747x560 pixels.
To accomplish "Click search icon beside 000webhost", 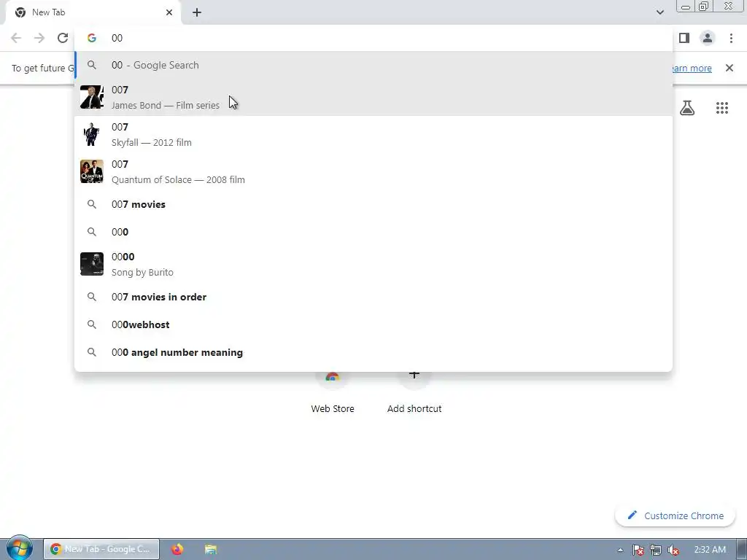I will coord(92,324).
